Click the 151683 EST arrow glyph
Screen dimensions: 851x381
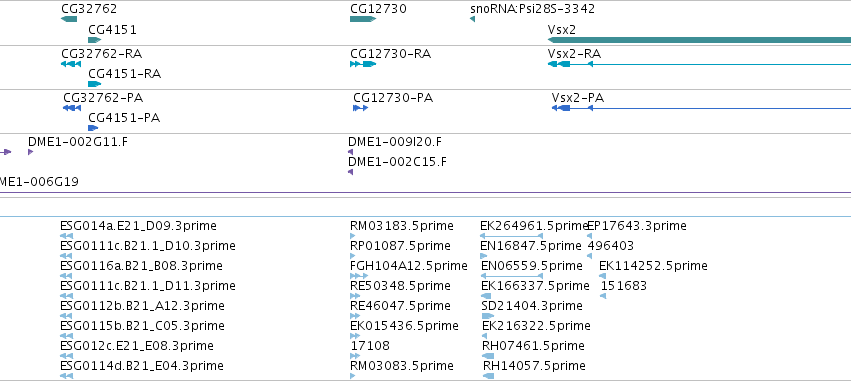pos(604,296)
